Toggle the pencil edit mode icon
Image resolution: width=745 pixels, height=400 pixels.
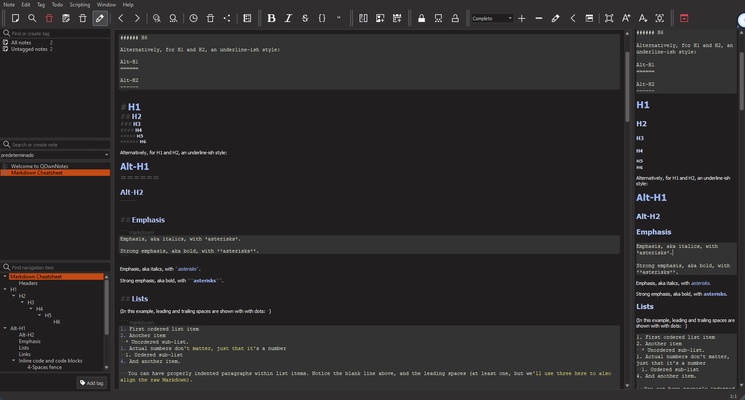[100, 18]
